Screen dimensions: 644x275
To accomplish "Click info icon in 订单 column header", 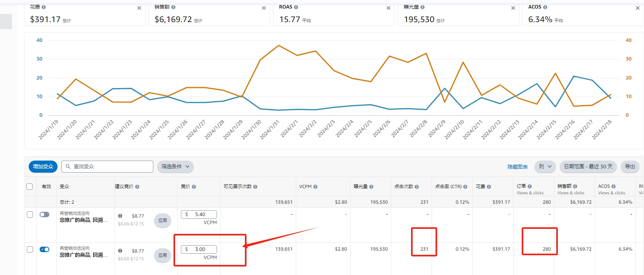I will point(530,186).
